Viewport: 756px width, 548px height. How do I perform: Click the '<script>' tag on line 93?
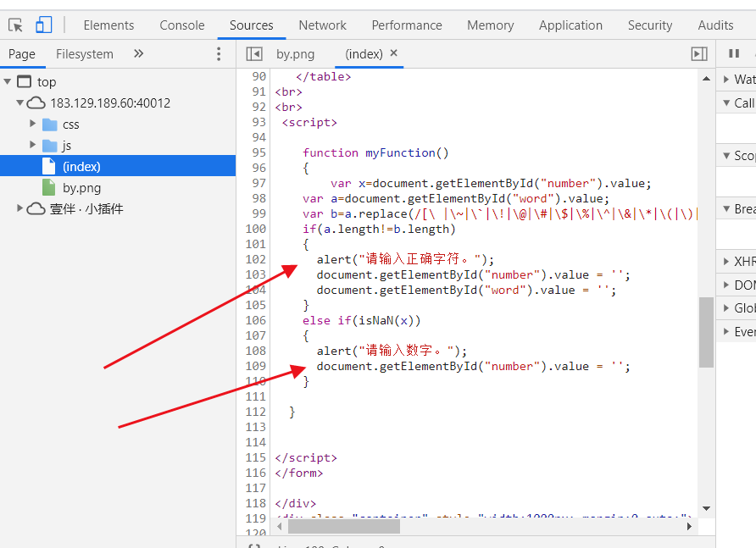(x=309, y=123)
